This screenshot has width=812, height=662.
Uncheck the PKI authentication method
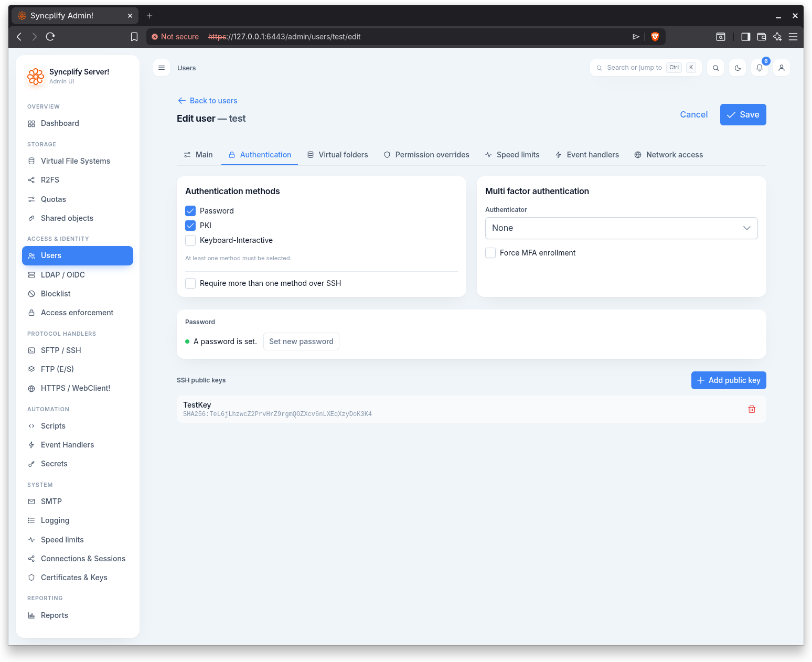coord(190,226)
